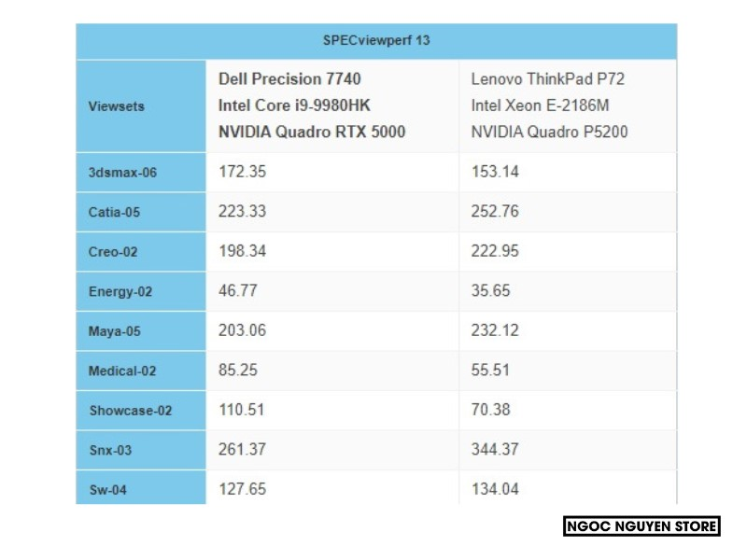
Task: Click the Energy-02 viewset label
Action: [120, 291]
